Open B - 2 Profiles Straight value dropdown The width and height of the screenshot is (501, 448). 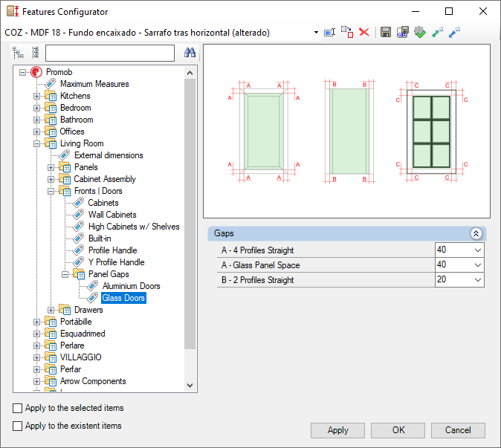click(478, 280)
